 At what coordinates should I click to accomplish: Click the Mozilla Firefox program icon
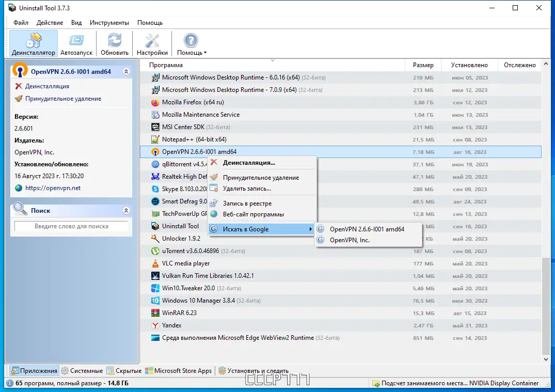(x=155, y=102)
